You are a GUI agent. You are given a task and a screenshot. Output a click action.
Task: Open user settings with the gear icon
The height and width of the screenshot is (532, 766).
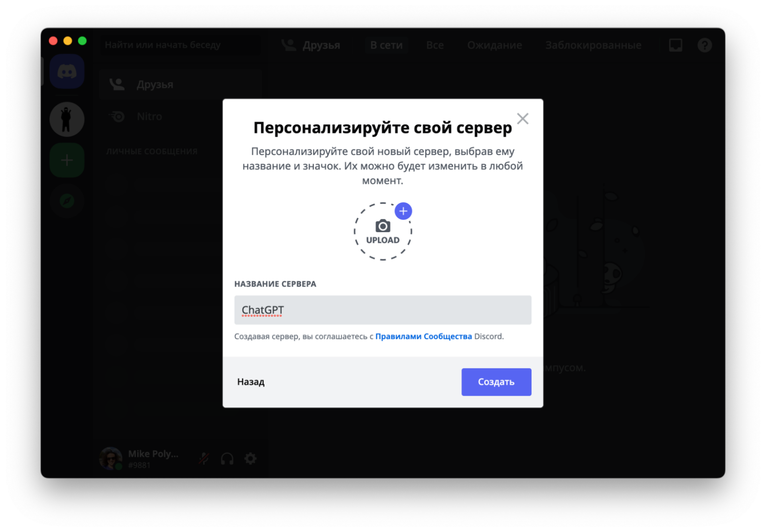click(251, 459)
